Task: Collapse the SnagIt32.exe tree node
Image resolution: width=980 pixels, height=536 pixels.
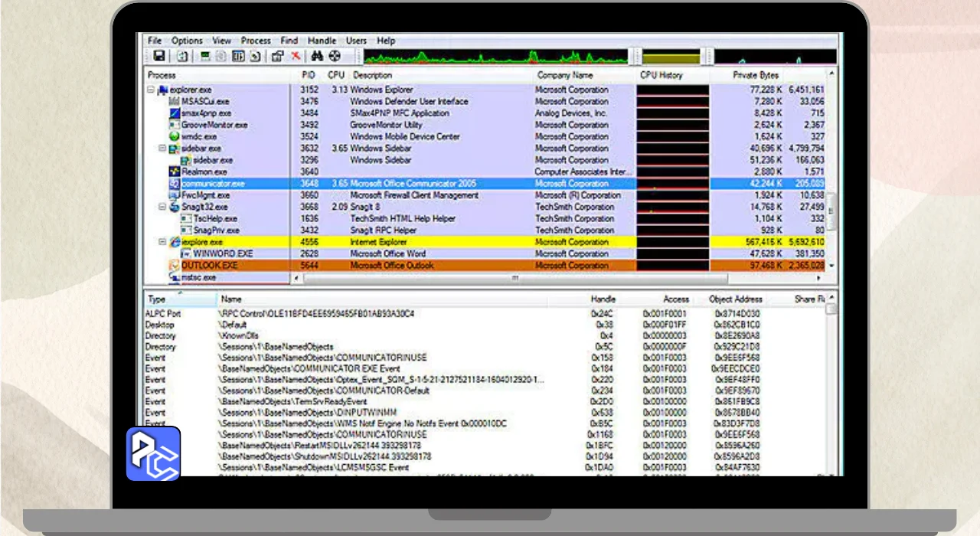Action: pos(162,207)
